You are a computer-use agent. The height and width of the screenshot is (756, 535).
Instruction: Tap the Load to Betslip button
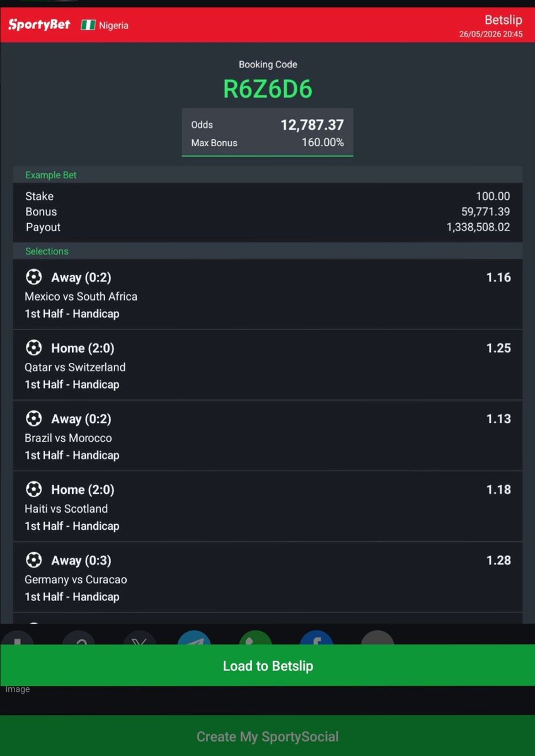267,665
